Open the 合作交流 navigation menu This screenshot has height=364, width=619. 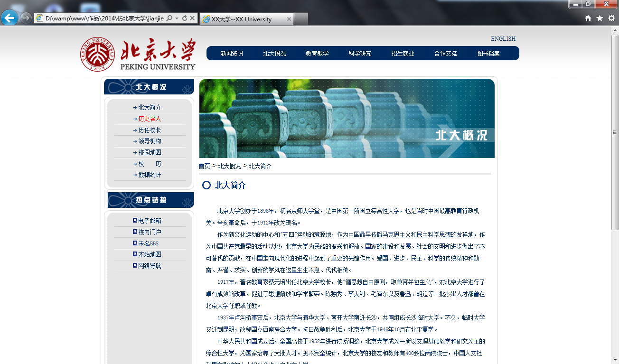coord(445,54)
